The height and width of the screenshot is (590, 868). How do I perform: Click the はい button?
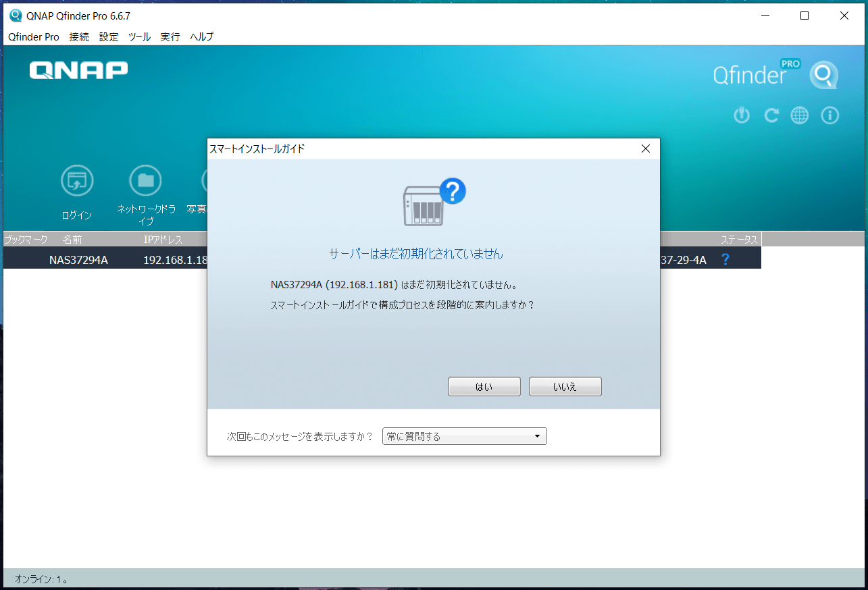[x=484, y=387]
